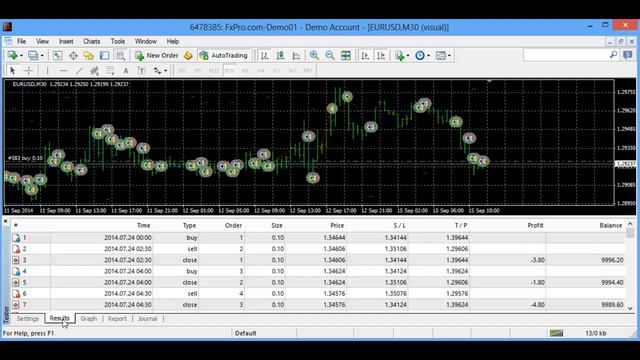Click the terminal application icon in title bar

click(7, 27)
